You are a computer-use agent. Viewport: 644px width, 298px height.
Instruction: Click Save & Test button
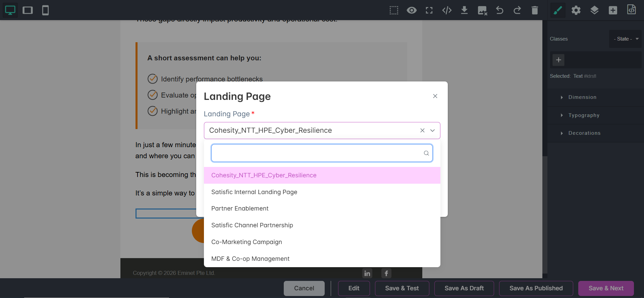pos(402,288)
